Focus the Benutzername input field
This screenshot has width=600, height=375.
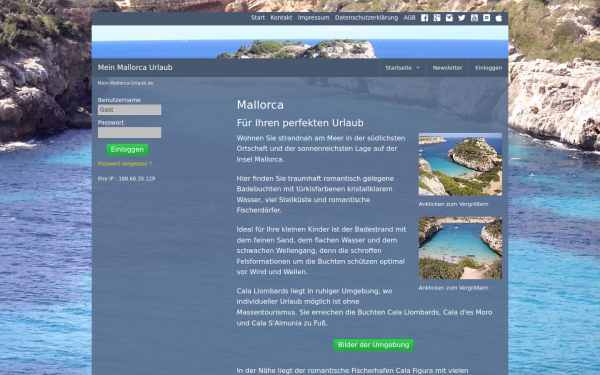click(129, 110)
